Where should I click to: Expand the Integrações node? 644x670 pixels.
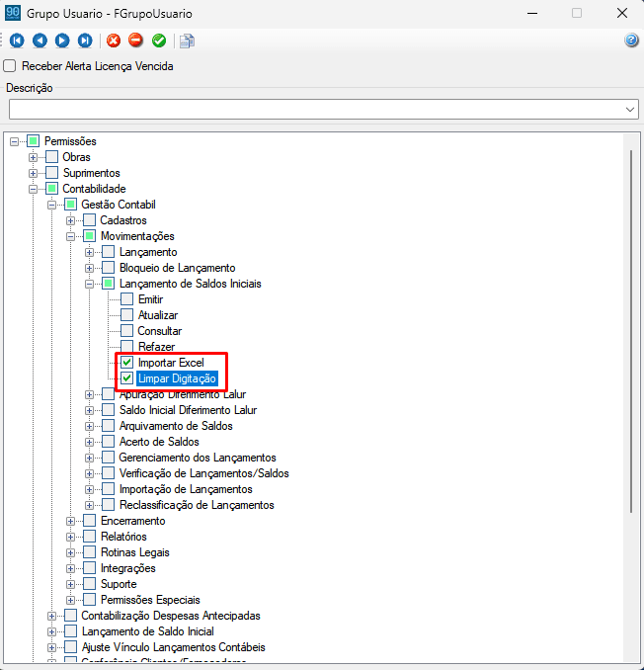click(70, 568)
